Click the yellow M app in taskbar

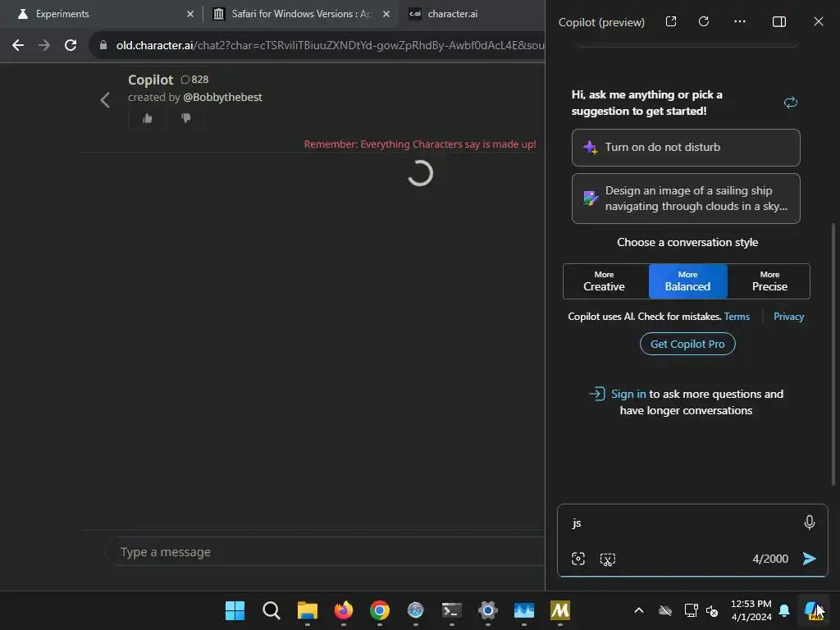560,610
